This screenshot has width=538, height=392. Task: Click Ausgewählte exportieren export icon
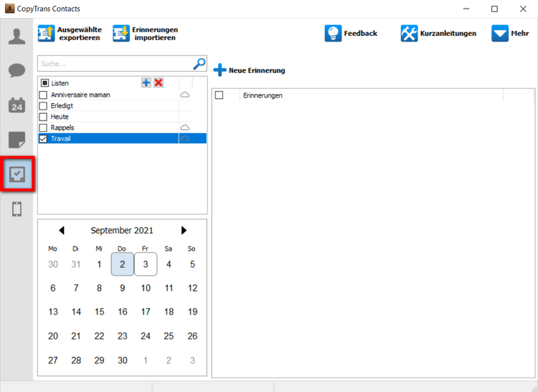click(x=47, y=33)
